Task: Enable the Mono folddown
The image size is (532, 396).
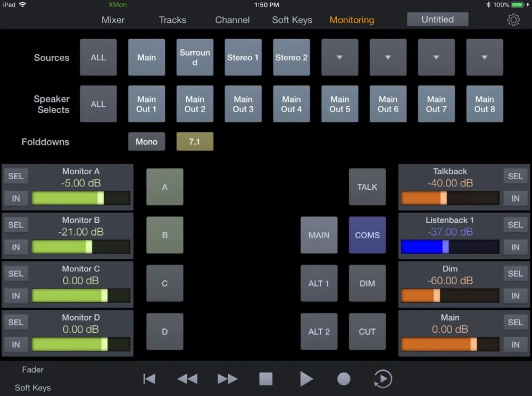Action: [146, 142]
